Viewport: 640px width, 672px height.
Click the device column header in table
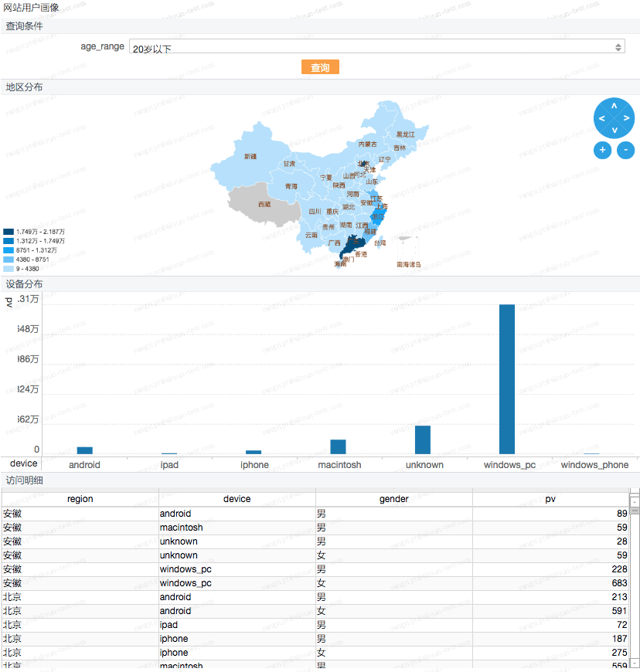(237, 499)
